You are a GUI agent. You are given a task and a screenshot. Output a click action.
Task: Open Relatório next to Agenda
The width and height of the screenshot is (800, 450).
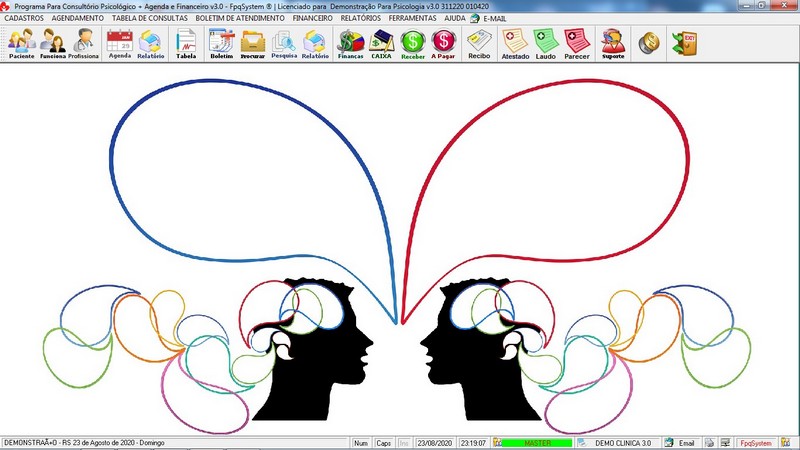coord(151,44)
